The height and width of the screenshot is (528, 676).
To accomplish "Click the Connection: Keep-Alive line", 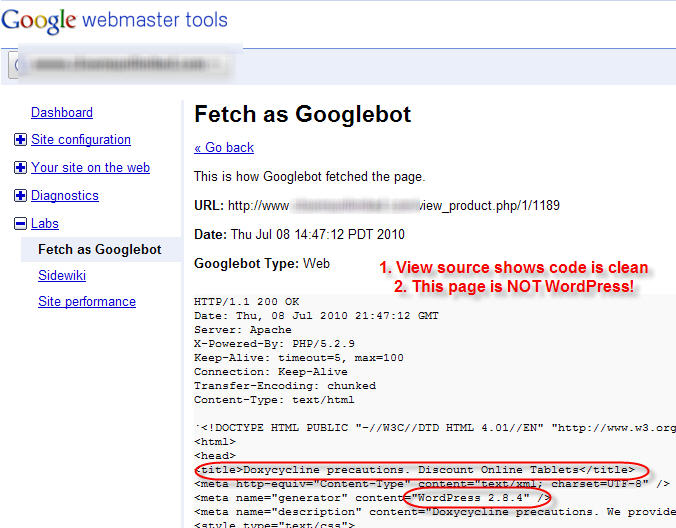I will (271, 372).
